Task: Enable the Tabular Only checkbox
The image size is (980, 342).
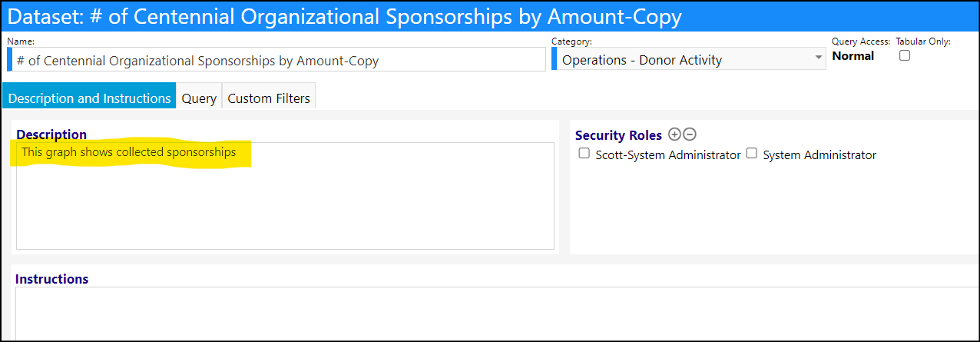Action: [x=905, y=55]
